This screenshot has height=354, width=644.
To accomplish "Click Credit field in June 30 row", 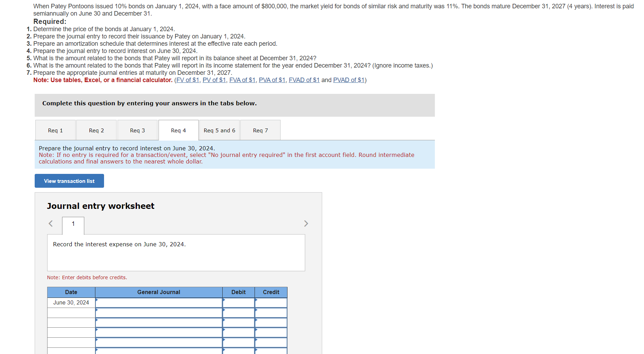I will [x=271, y=303].
